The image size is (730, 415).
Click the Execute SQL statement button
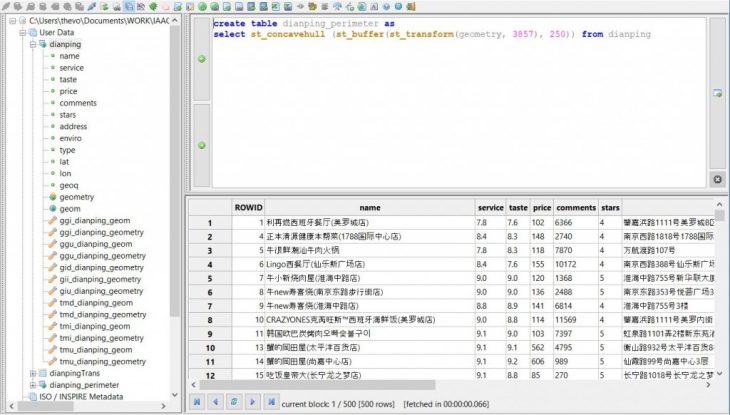(717, 93)
